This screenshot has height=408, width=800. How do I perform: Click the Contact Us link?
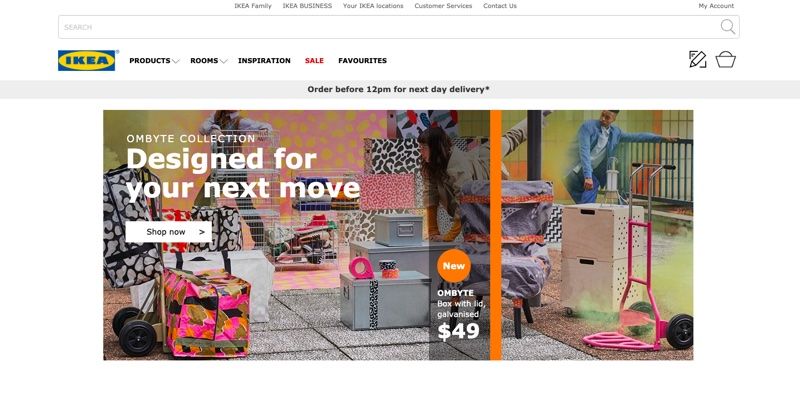[x=499, y=6]
